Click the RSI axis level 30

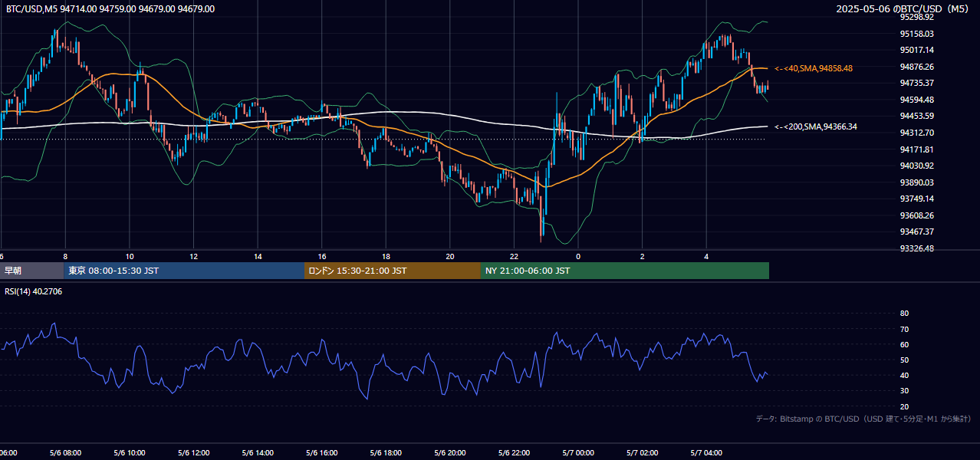[x=904, y=391]
